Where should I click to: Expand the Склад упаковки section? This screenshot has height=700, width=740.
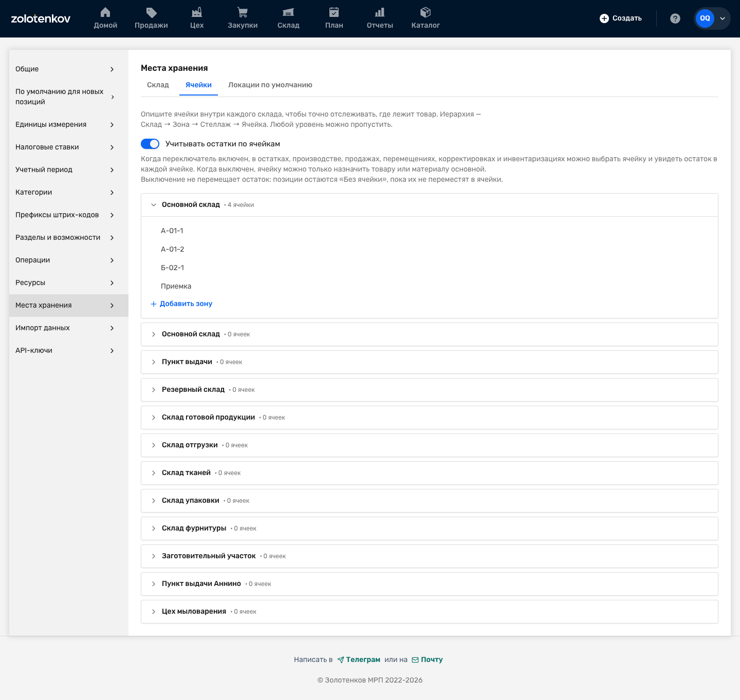430,501
